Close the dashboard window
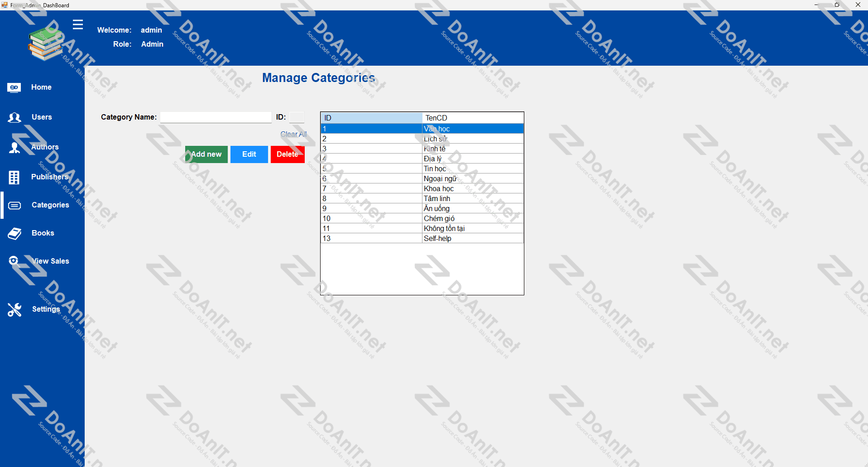This screenshot has width=868, height=467. point(858,5)
